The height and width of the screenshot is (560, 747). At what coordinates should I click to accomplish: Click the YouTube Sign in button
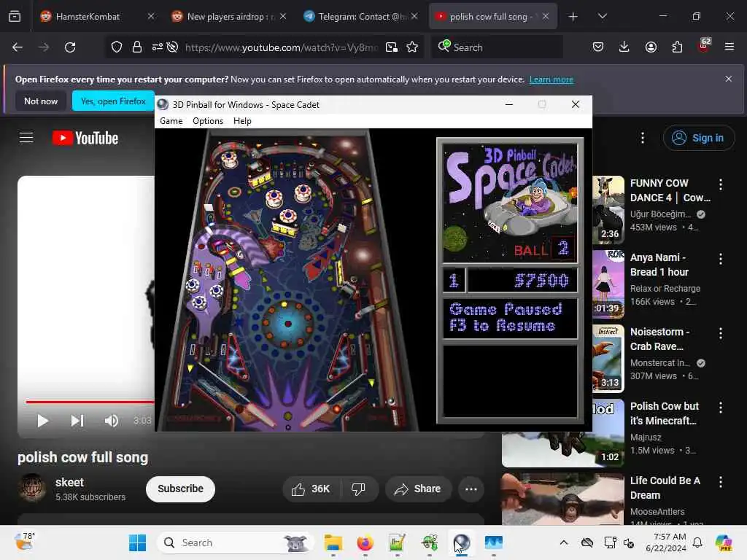point(698,138)
